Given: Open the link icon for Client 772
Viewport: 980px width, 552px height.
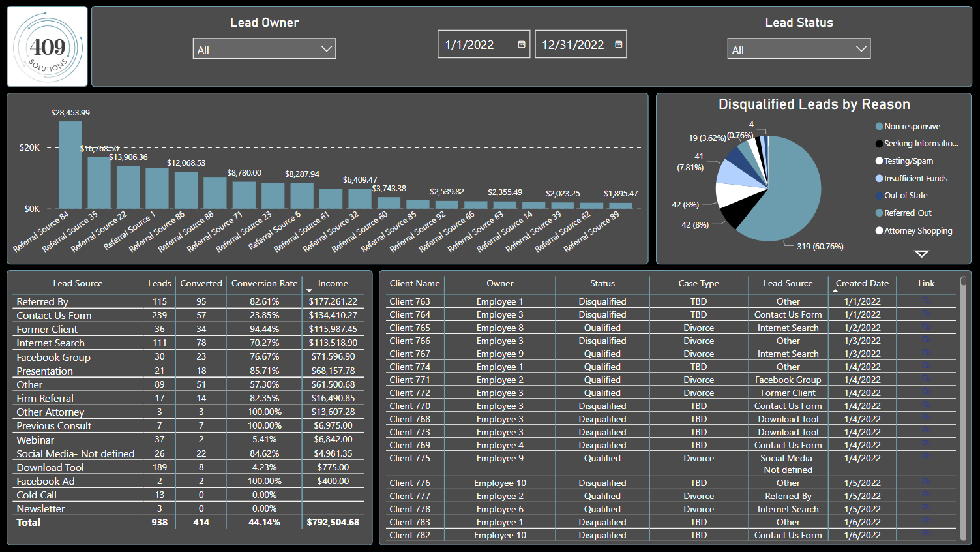Looking at the screenshot, I should coord(926,391).
